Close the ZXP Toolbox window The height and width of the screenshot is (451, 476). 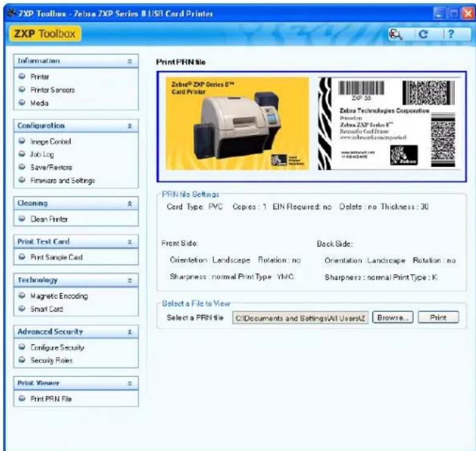click(467, 13)
